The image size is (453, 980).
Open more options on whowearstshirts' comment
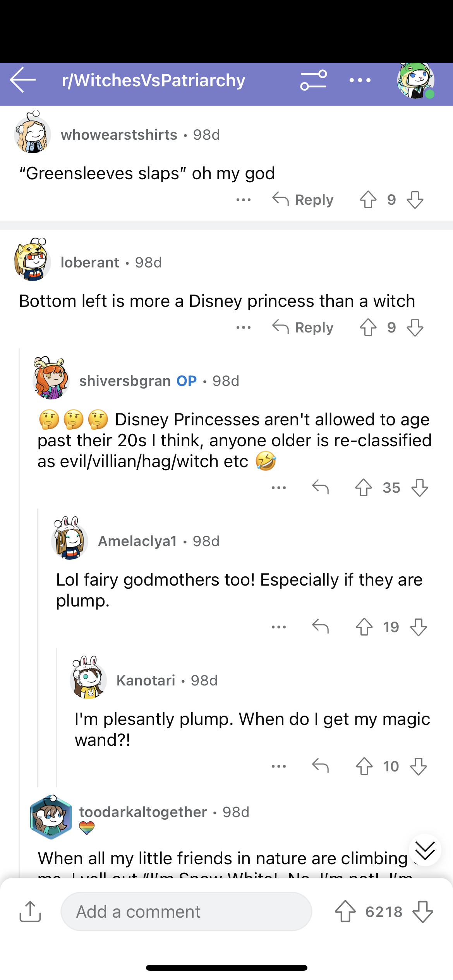244,200
